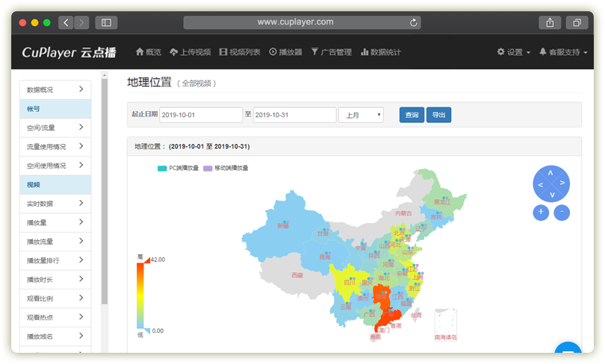Open the 视频列表 nav item
Image resolution: width=605 pixels, height=364 pixels.
click(240, 52)
